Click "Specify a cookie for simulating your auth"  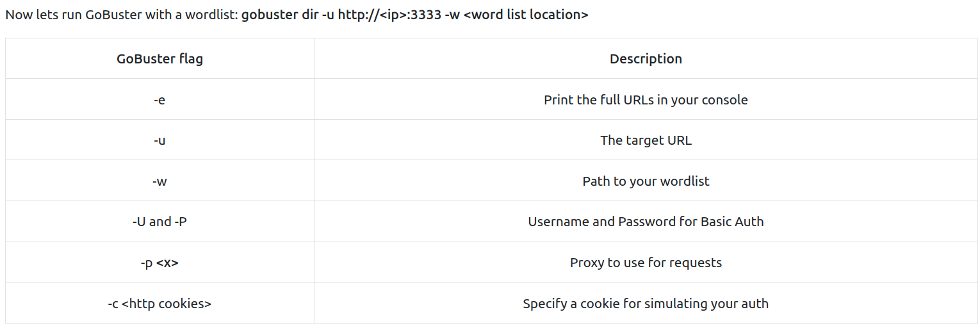pos(646,304)
